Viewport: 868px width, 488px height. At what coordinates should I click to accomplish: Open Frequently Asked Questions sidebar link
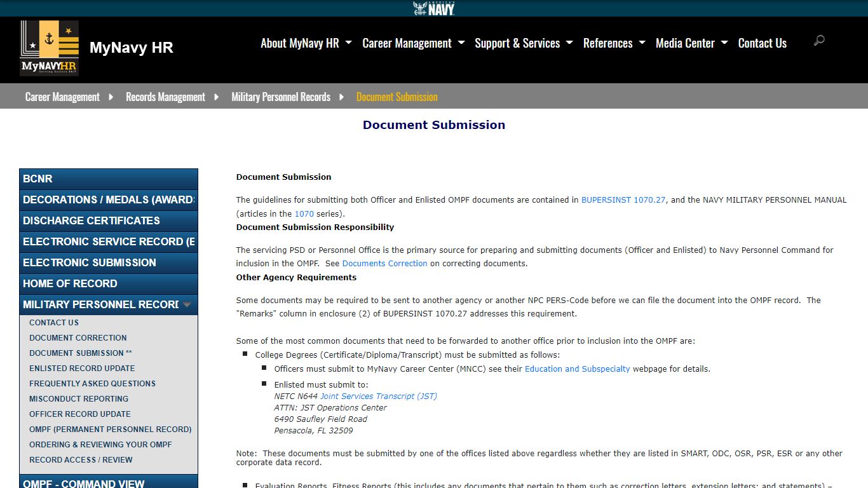[x=92, y=384]
